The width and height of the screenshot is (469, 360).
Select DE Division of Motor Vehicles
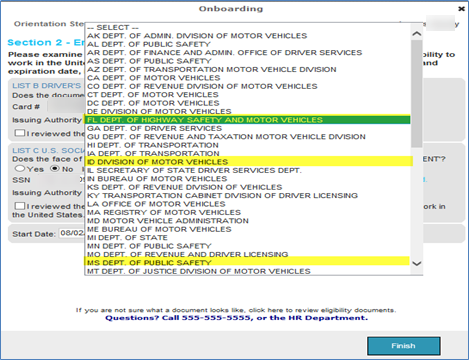pyautogui.click(x=248, y=111)
